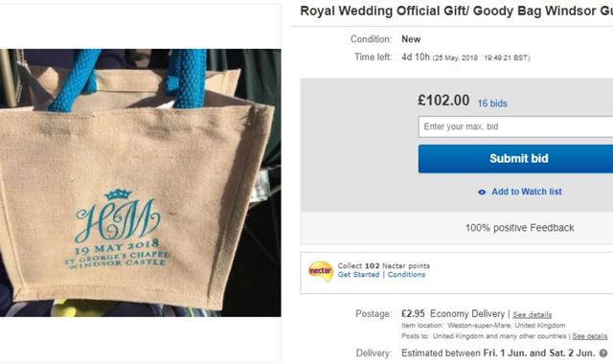Click the HM monogram on the bag

tap(118, 216)
